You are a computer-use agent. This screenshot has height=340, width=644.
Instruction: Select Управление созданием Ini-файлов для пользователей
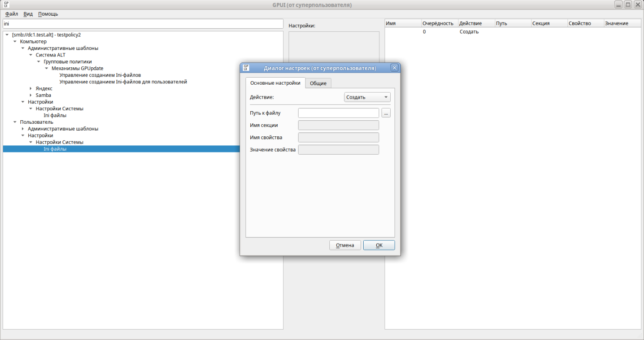(123, 82)
